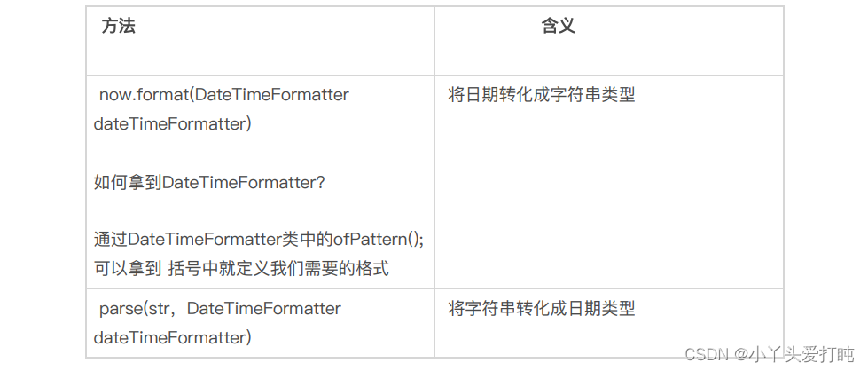The width and height of the screenshot is (868, 371).
Task: Click the word now.format in the second row
Action: pos(144,94)
